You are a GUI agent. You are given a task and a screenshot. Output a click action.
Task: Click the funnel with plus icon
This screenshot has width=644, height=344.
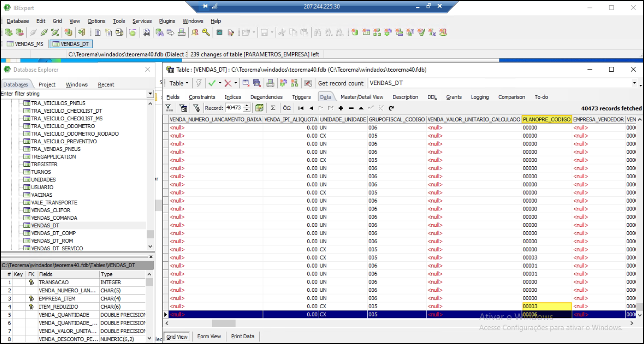point(197,108)
